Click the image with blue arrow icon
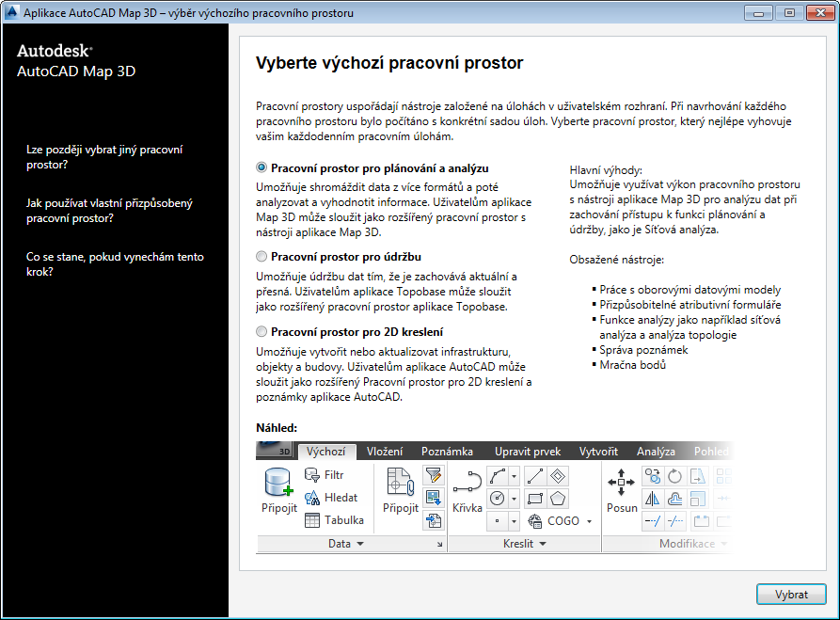This screenshot has height=620, width=840. tap(434, 498)
